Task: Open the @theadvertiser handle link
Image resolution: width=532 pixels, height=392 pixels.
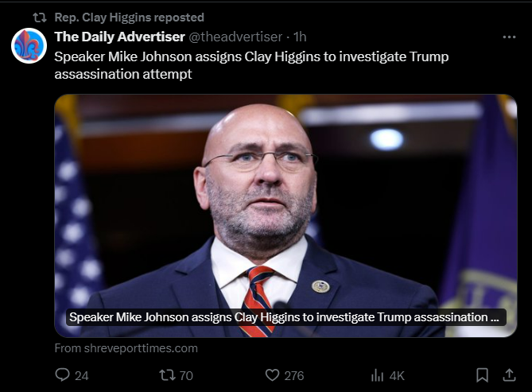Action: tap(236, 37)
